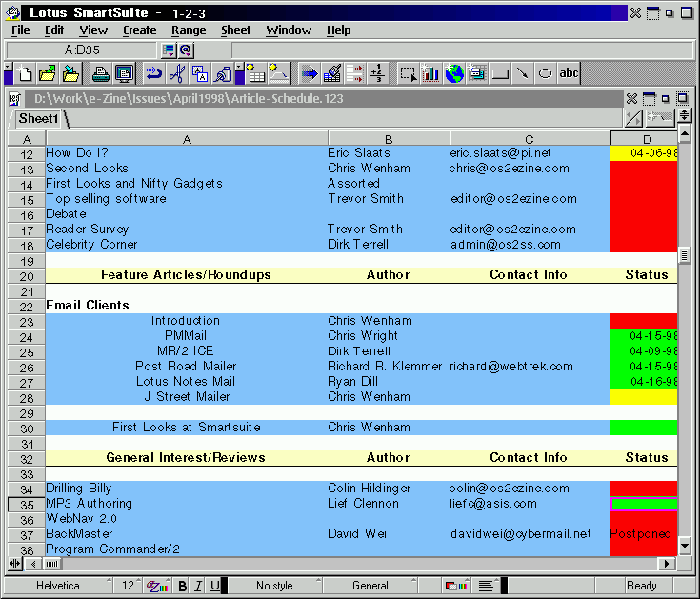Image resolution: width=700 pixels, height=599 pixels.
Task: Open the Create menu
Action: [140, 30]
